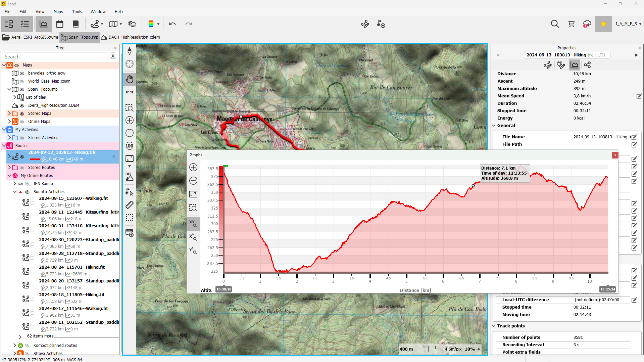Activate the north compass orientation tool
644x362 pixels.
(130, 51)
